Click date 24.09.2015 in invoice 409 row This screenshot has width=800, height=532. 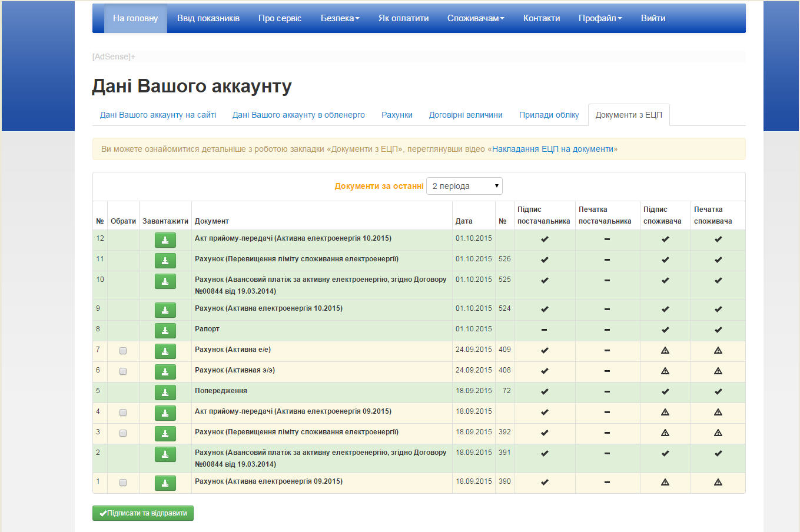(473, 350)
